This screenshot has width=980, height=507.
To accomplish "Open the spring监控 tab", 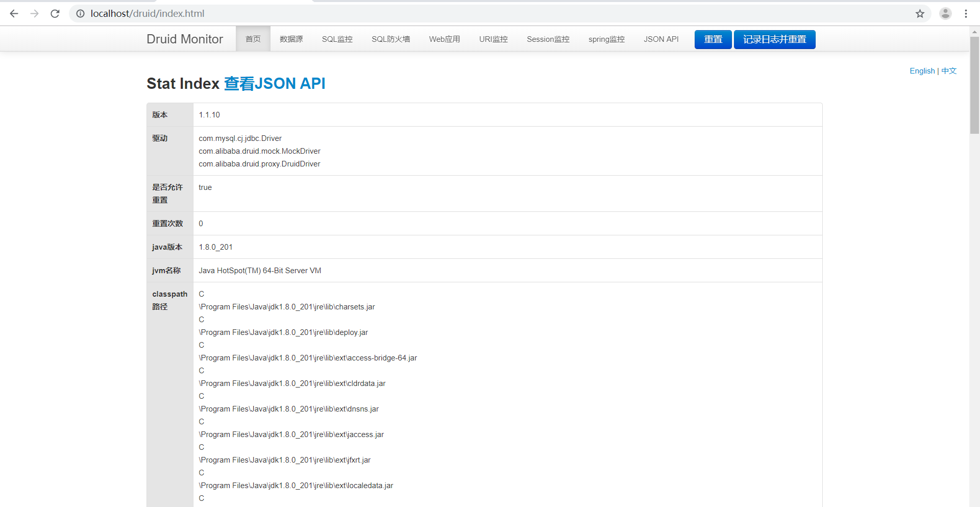I will click(x=606, y=39).
